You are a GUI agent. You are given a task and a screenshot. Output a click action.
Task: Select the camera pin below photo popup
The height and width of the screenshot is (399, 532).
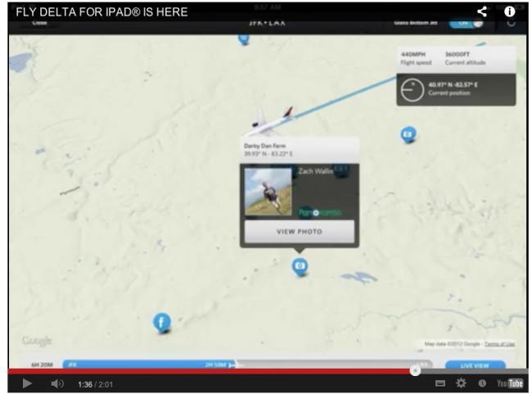click(x=300, y=266)
